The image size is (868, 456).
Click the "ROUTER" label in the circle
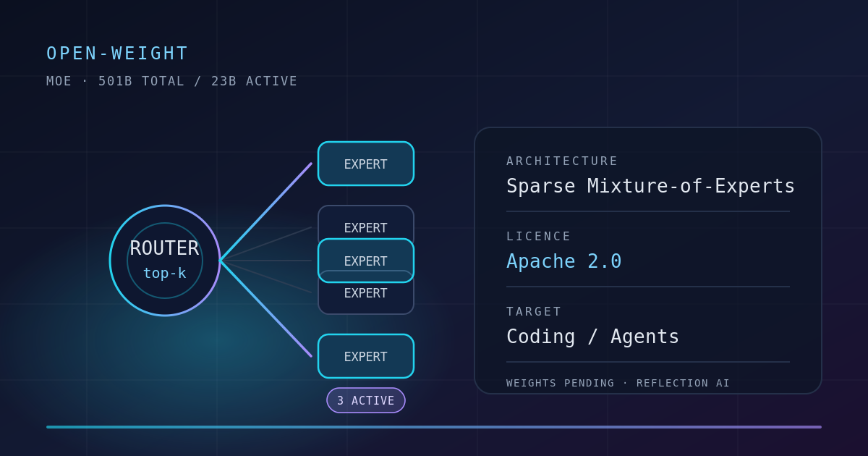point(164,248)
